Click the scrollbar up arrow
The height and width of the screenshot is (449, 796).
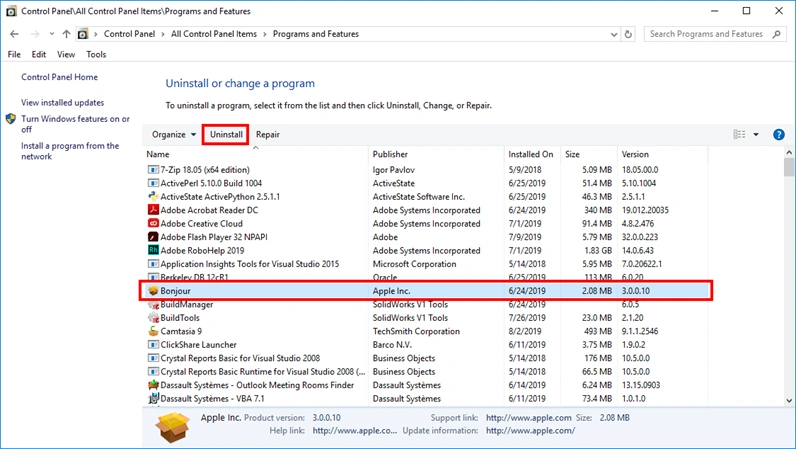789,152
